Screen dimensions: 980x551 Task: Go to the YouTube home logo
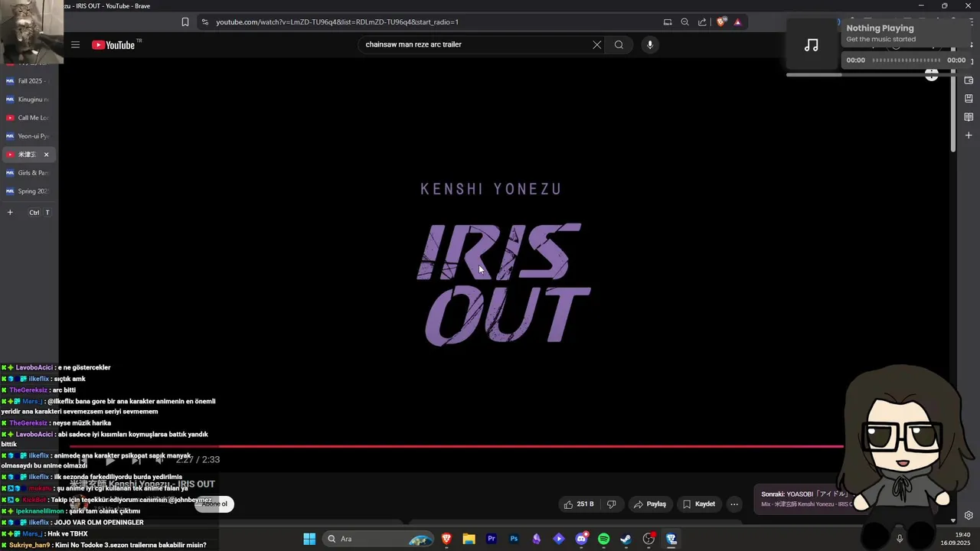[113, 44]
